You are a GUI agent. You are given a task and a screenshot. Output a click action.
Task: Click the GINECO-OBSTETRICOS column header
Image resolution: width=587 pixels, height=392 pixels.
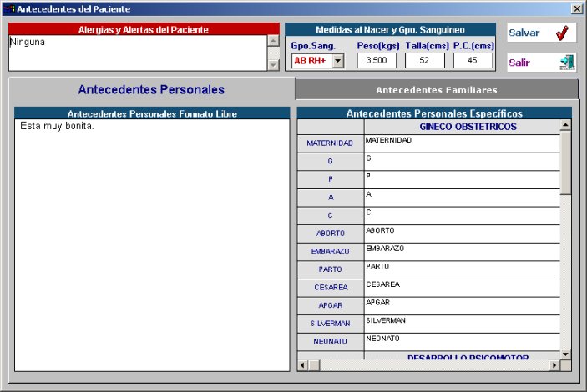463,127
